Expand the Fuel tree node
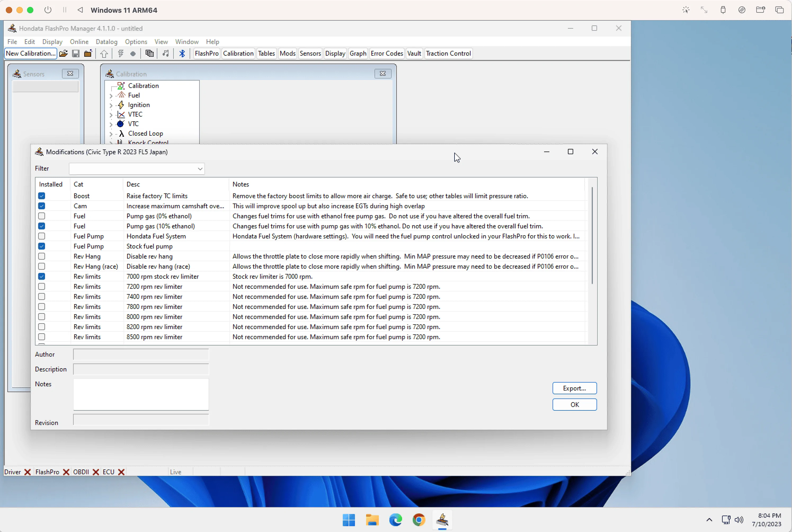Image resolution: width=792 pixels, height=532 pixels. [x=111, y=96]
